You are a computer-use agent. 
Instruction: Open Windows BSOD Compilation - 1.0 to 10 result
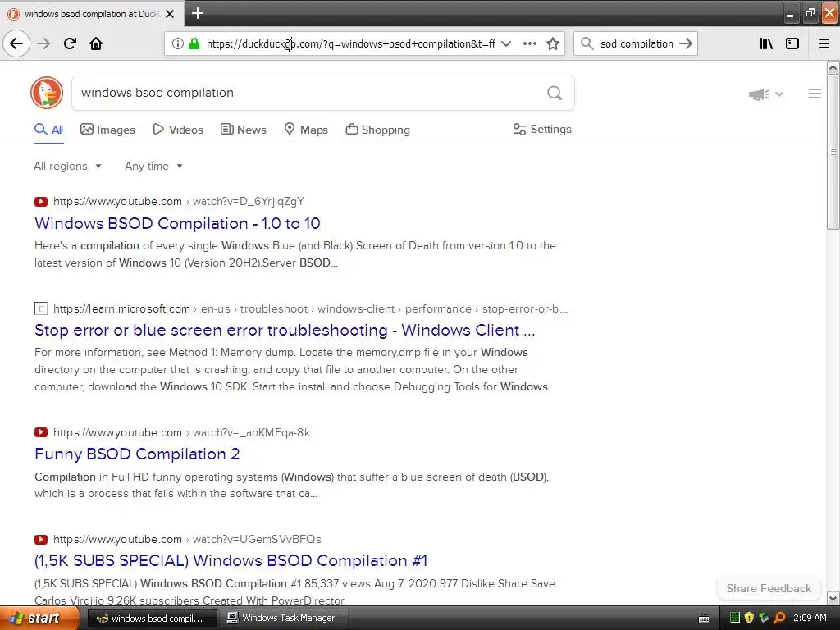pos(177,223)
